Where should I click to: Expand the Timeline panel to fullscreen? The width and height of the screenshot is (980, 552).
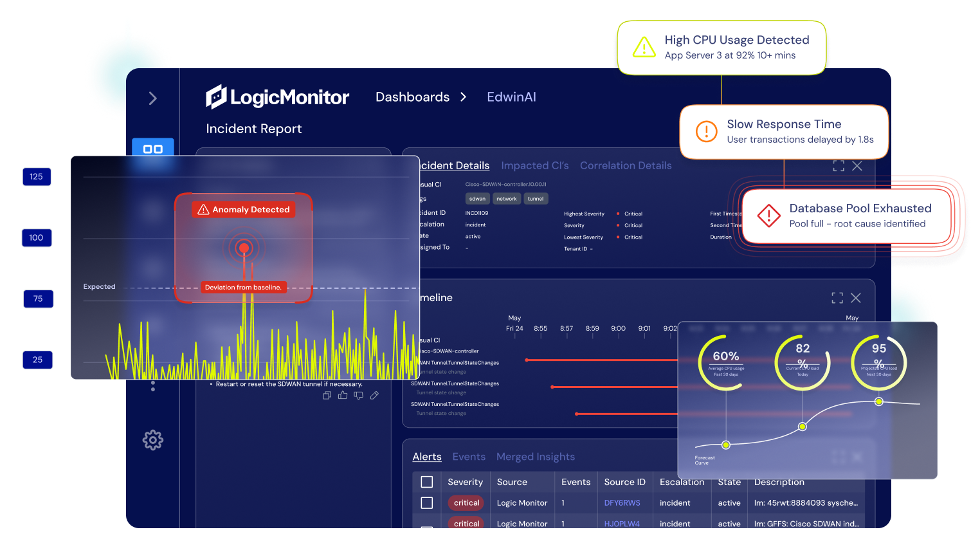point(837,298)
